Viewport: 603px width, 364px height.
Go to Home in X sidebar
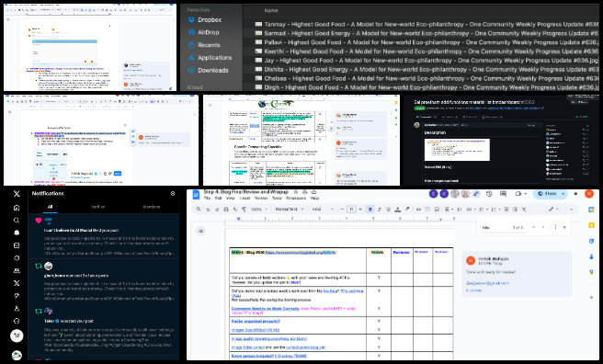coord(17,208)
